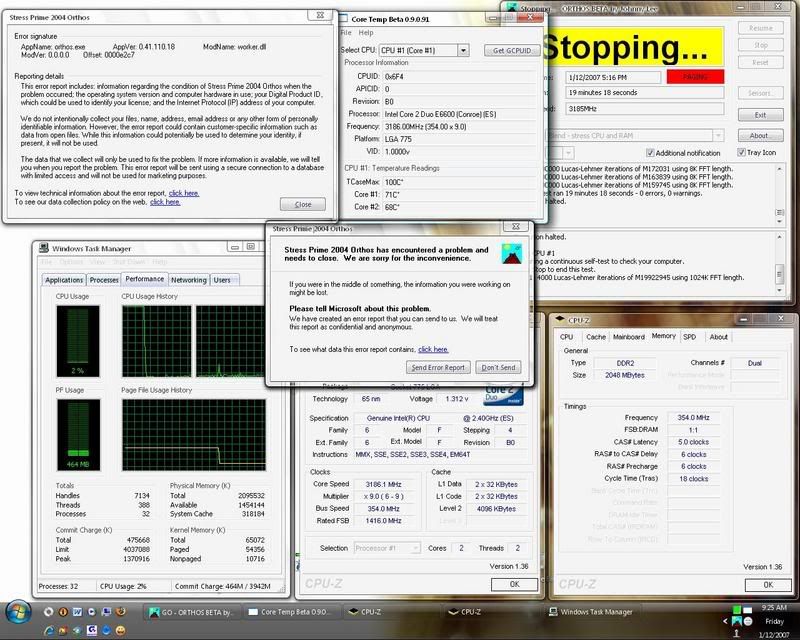The height and width of the screenshot is (640, 800).
Task: Click the Get GCPUID button
Action: [512, 50]
